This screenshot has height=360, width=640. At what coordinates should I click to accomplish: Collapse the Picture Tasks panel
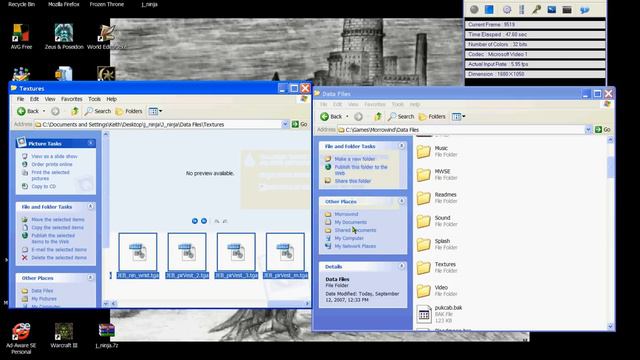pyautogui.click(x=90, y=143)
